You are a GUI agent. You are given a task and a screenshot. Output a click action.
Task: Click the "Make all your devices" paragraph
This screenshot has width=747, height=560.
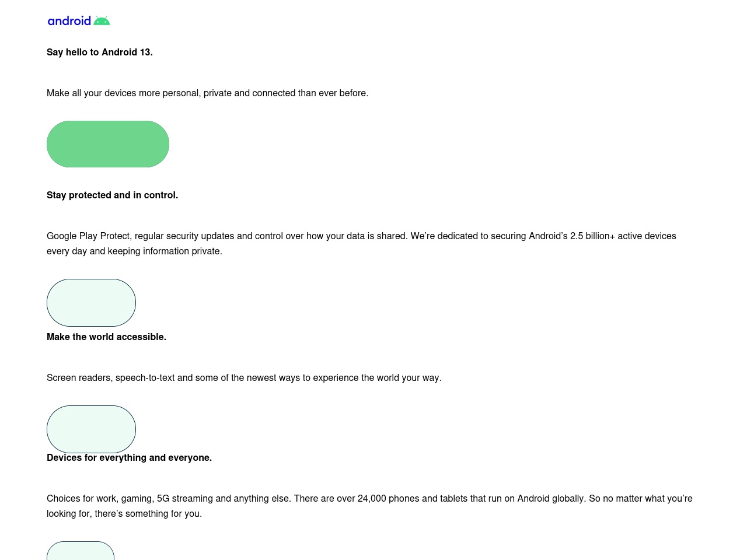207,93
